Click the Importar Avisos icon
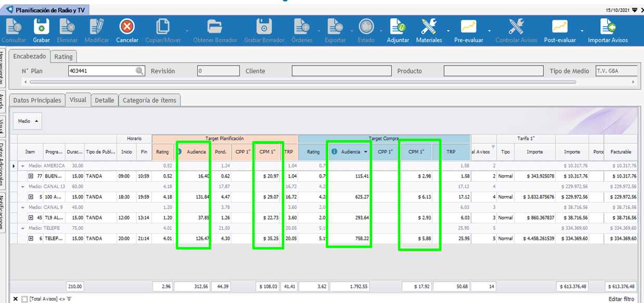 (608, 27)
